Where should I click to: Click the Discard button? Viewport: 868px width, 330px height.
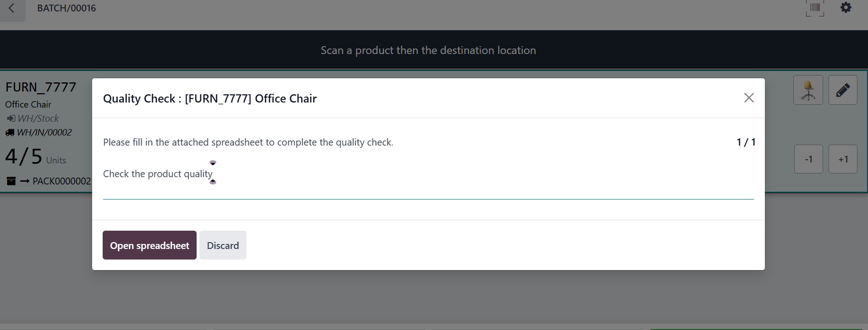[223, 245]
